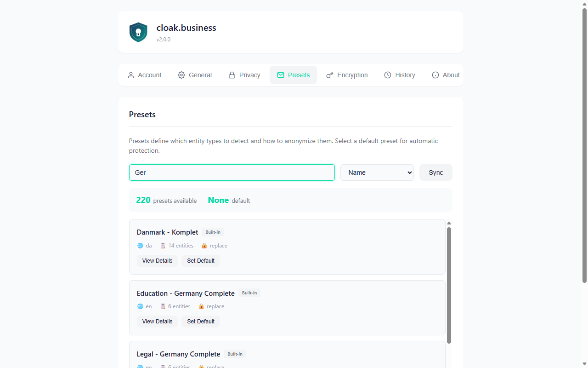Click the General gear icon

[181, 75]
